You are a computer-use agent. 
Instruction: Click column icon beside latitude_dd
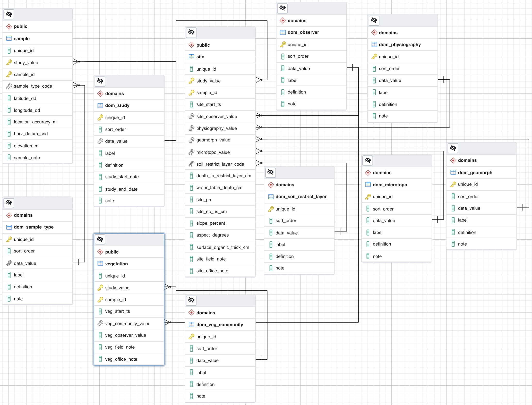click(x=9, y=98)
